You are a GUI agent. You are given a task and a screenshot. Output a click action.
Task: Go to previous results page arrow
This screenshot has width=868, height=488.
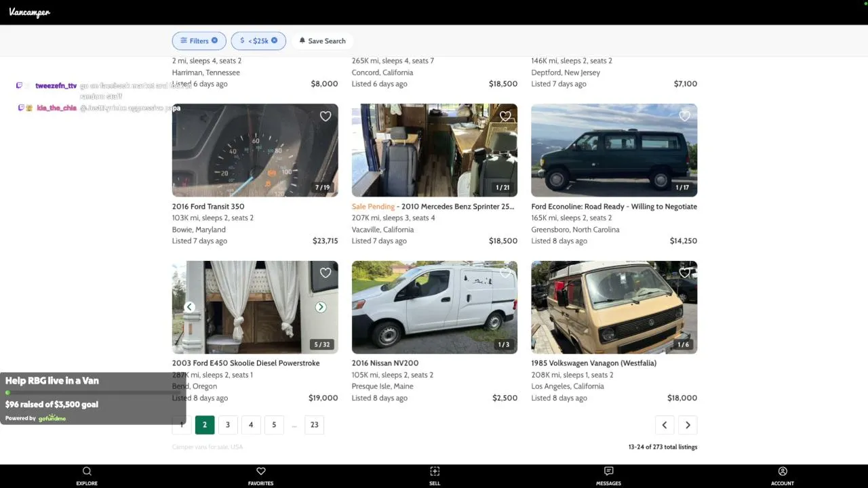pyautogui.click(x=665, y=425)
